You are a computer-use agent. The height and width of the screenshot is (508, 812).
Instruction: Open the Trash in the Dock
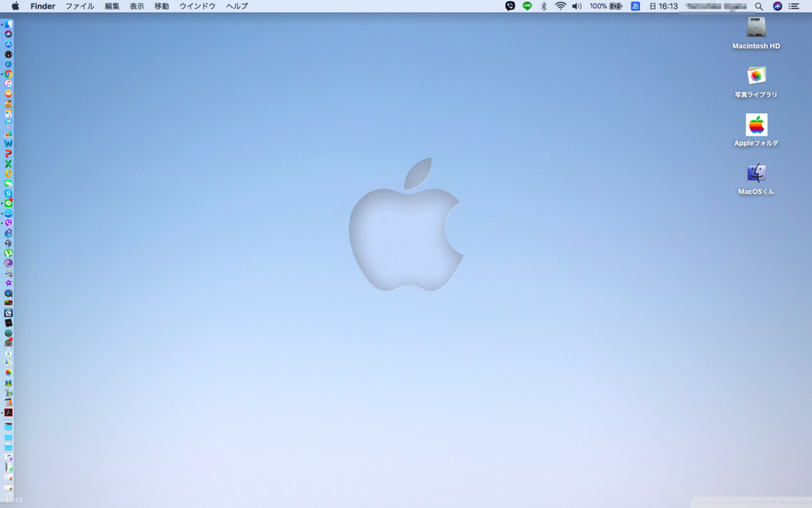8,495
